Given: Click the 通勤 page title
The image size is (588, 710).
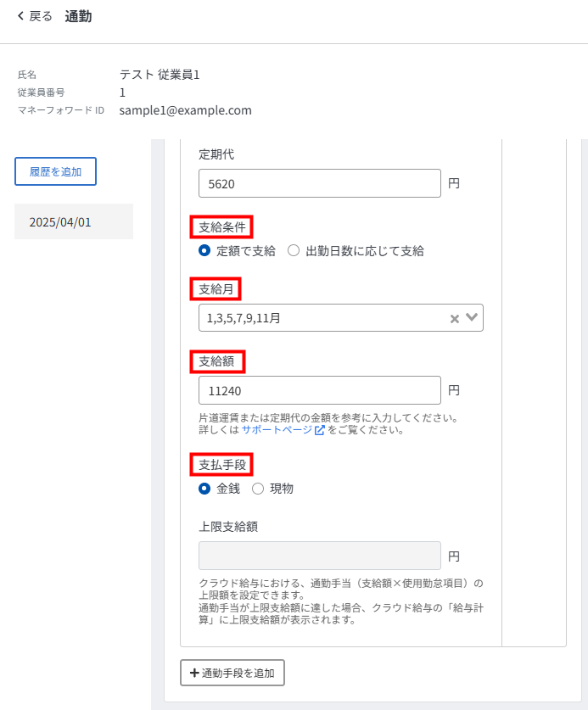Looking at the screenshot, I should click(x=78, y=16).
